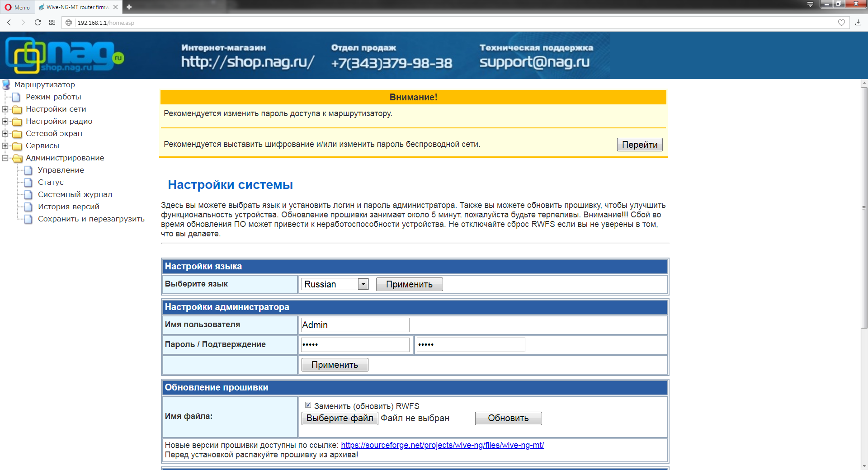Open Сетевой экран menu label
This screenshot has height=470, width=868.
point(54,133)
